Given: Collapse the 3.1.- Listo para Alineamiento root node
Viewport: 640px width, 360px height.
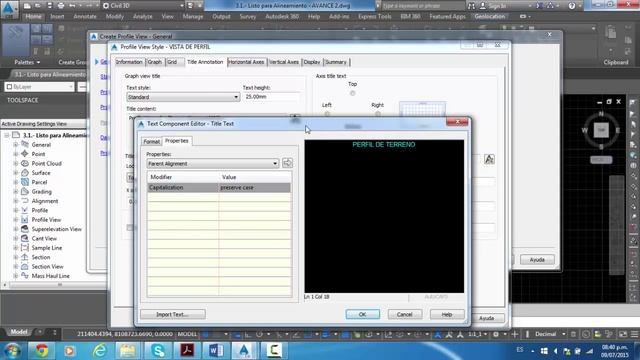Looking at the screenshot, I should coord(7,135).
